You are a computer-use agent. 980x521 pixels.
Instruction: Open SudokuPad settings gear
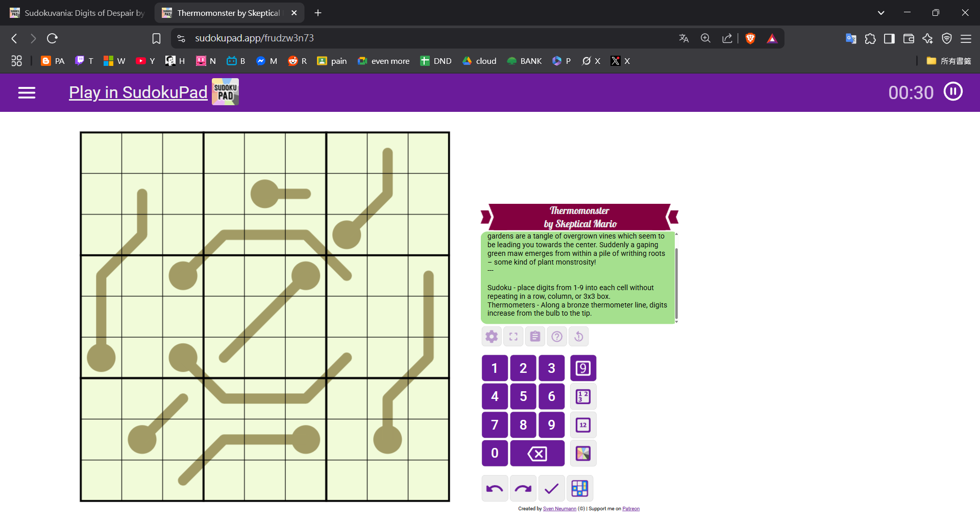(x=492, y=337)
